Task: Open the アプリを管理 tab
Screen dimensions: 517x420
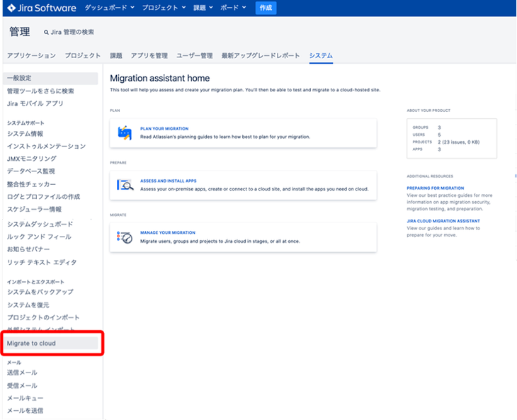Action: [149, 56]
